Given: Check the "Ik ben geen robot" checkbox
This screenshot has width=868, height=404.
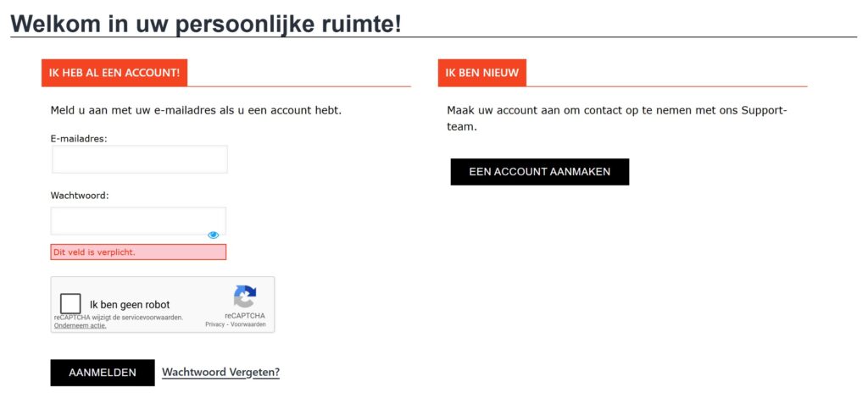Looking at the screenshot, I should click(x=71, y=304).
